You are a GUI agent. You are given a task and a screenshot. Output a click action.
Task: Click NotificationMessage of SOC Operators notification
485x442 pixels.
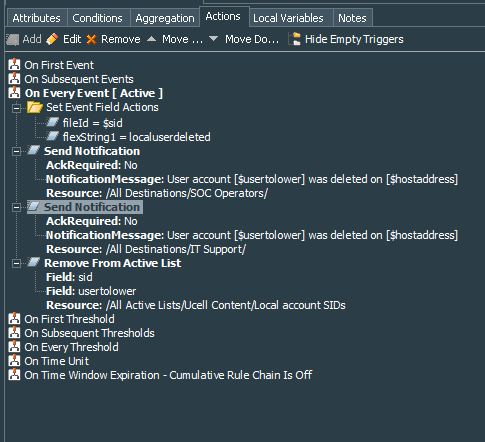point(252,179)
